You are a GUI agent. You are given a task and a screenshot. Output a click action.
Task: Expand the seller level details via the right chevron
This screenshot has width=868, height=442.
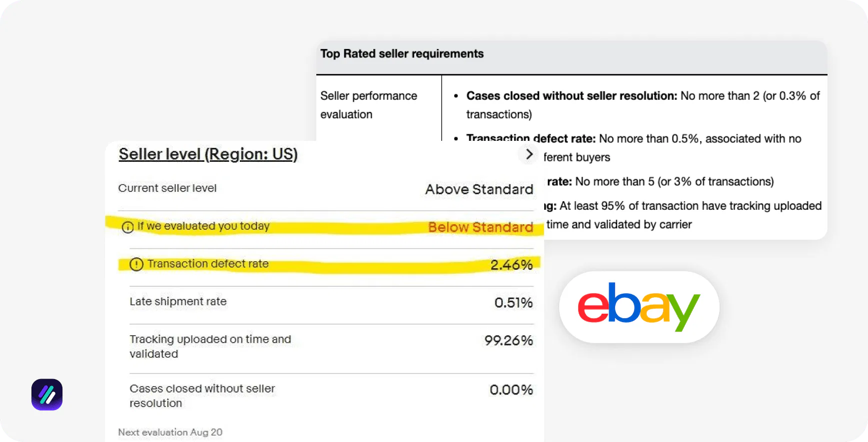point(528,154)
